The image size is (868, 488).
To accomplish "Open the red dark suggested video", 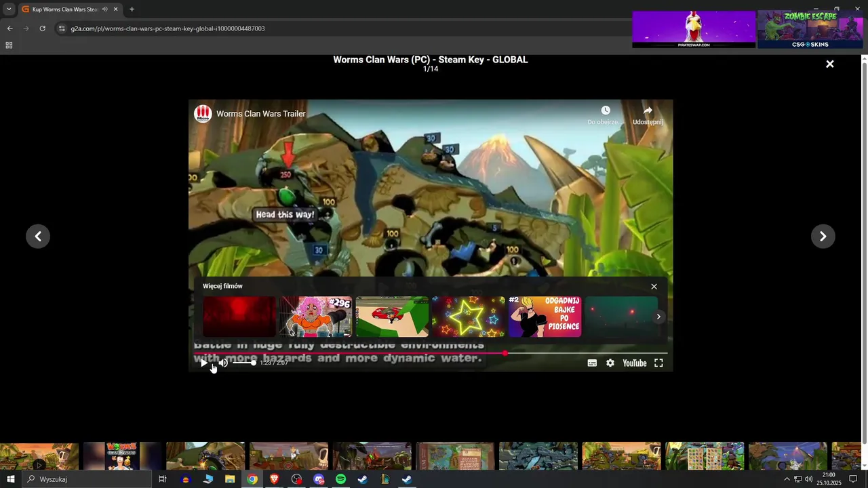I will tap(239, 317).
